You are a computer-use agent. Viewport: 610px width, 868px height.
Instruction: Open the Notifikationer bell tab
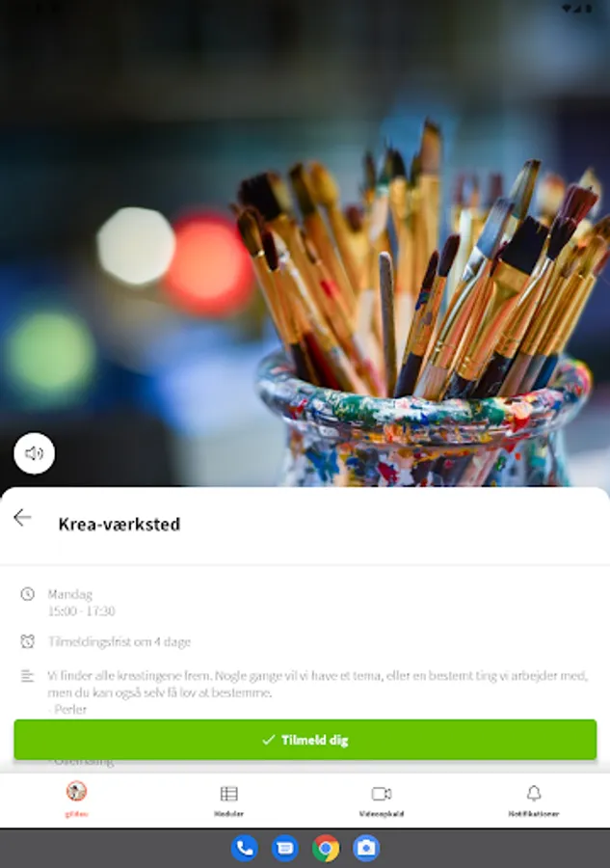pos(534,800)
